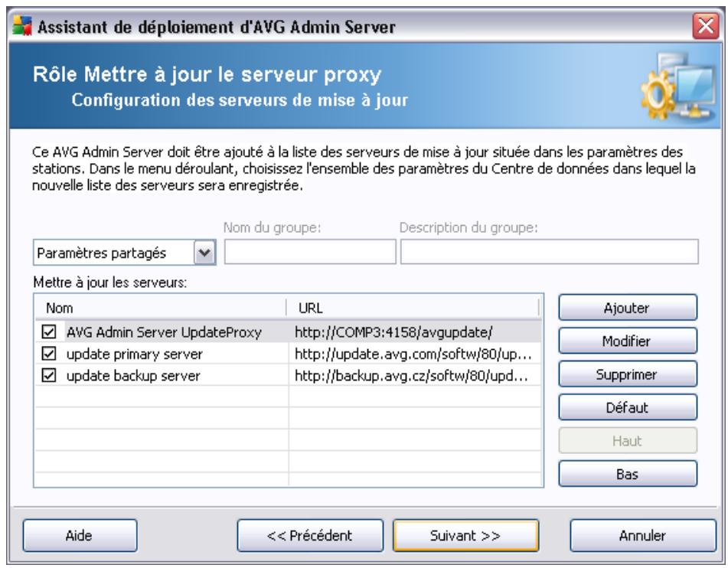The image size is (728, 568).
Task: Proceed with Suivant >> button
Action: pyautogui.click(x=465, y=536)
